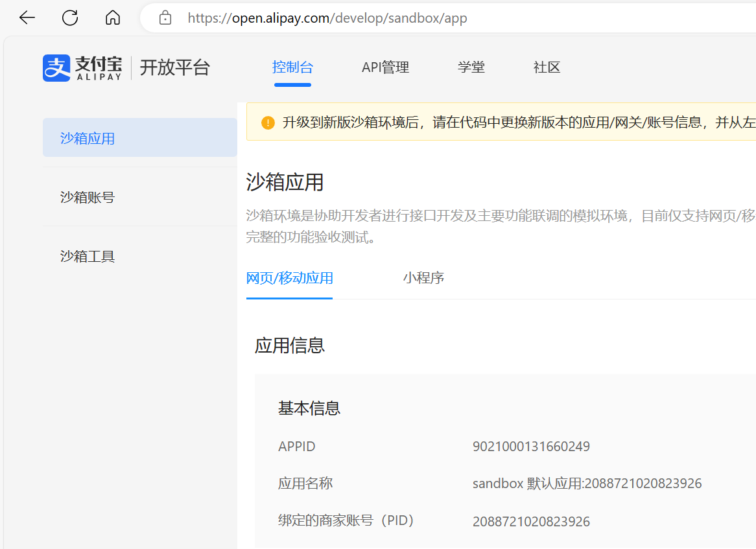
Task: Click the sandbox 默认应用 name value
Action: click(587, 484)
